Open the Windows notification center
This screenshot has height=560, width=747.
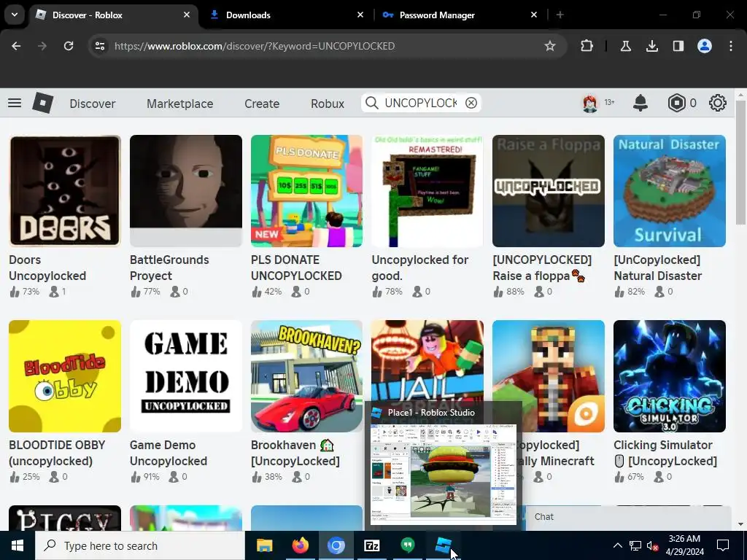[x=723, y=545]
